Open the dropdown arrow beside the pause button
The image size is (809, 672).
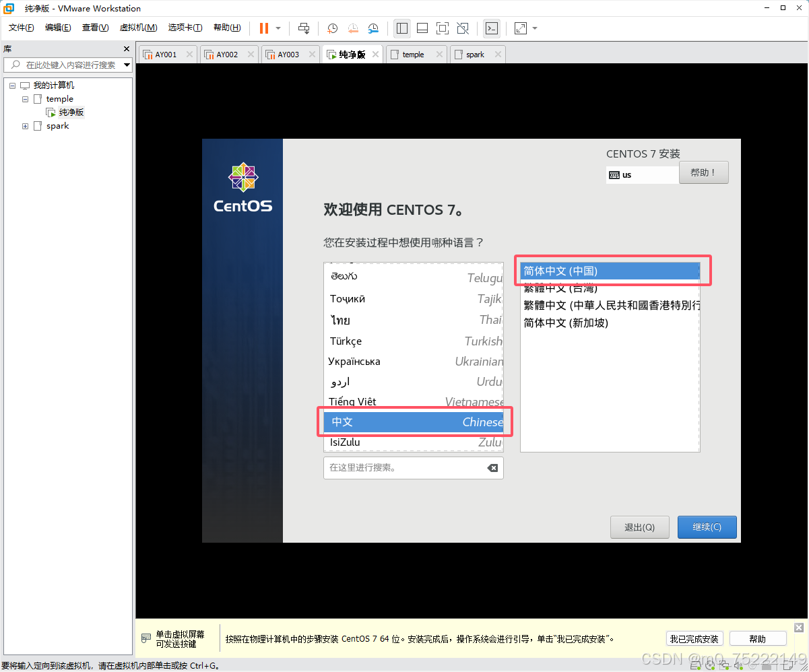coord(278,28)
